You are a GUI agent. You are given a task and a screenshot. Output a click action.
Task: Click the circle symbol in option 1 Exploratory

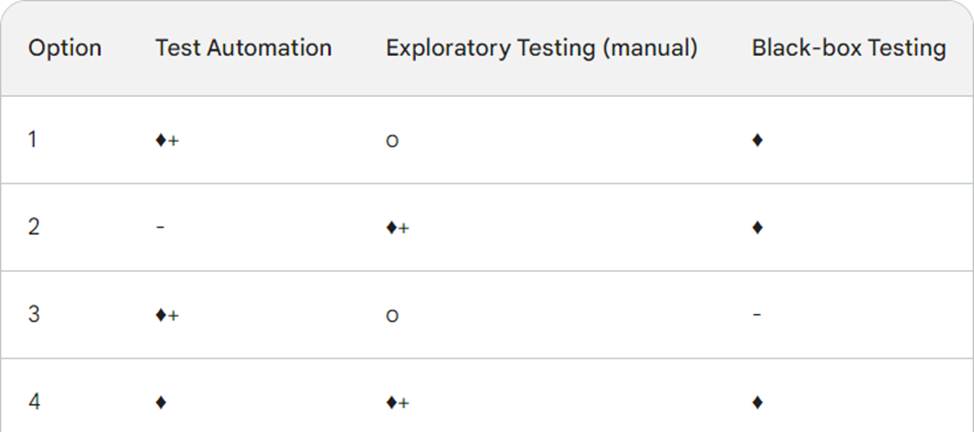(392, 141)
